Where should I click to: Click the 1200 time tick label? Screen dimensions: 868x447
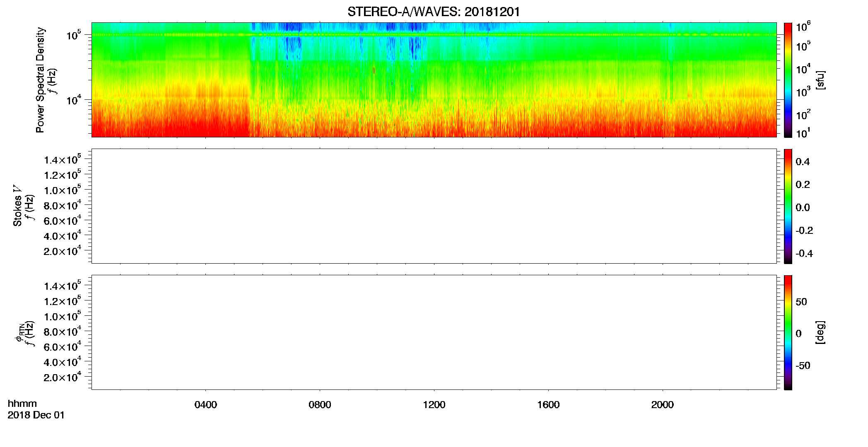click(434, 405)
